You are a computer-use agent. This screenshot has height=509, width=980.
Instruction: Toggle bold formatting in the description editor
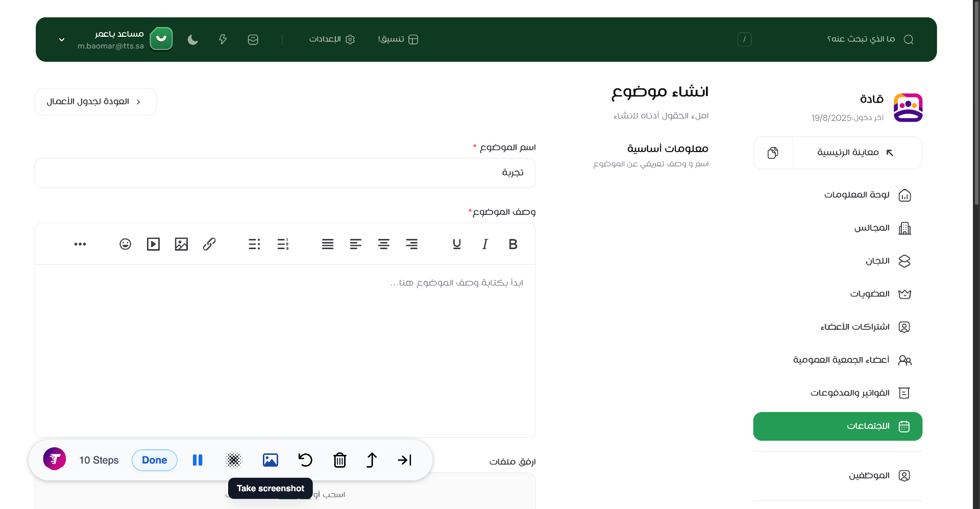(x=512, y=244)
